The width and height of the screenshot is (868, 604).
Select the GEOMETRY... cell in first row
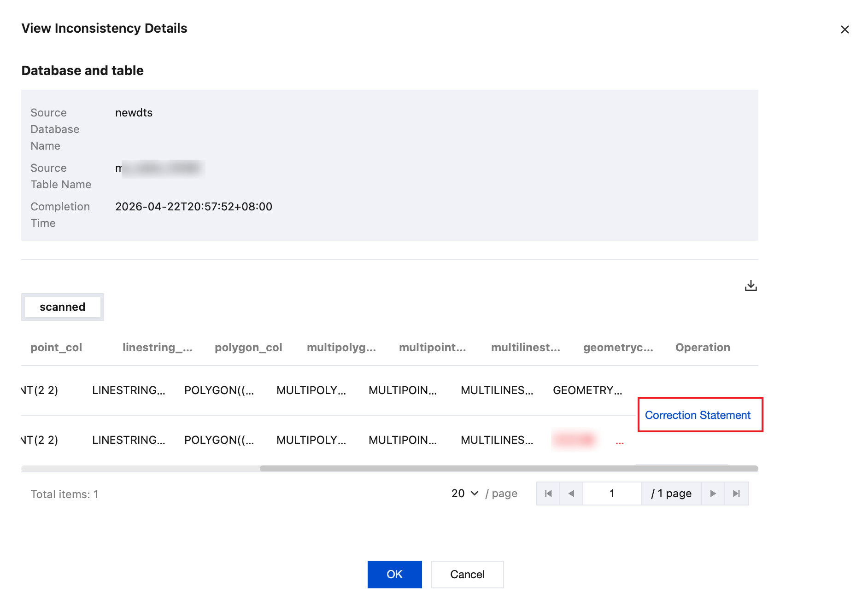pyautogui.click(x=587, y=390)
